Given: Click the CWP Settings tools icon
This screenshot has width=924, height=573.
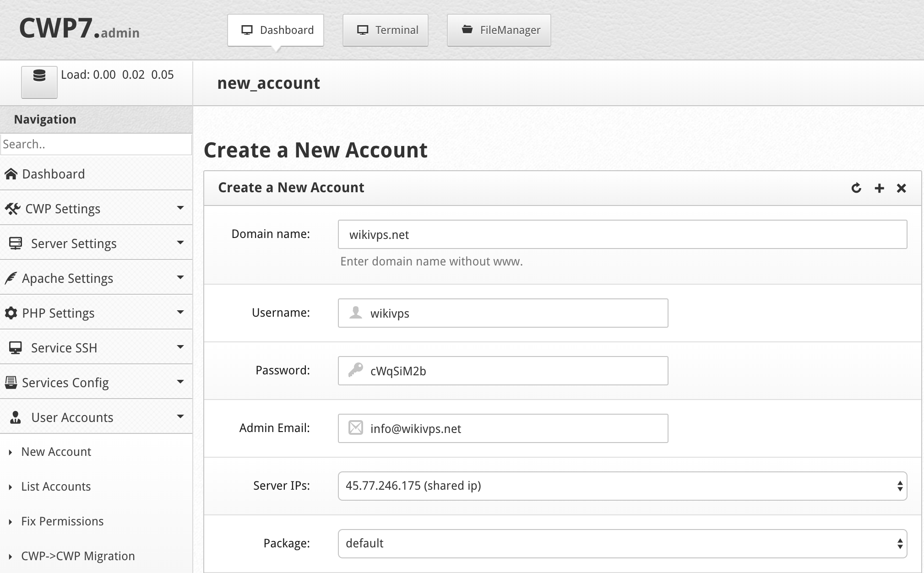Looking at the screenshot, I should pyautogui.click(x=12, y=209).
